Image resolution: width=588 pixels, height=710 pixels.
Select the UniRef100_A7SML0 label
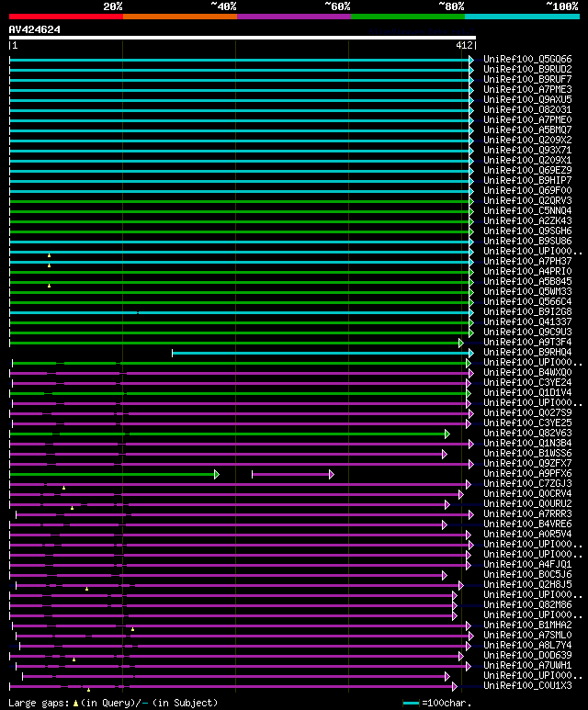point(527,635)
